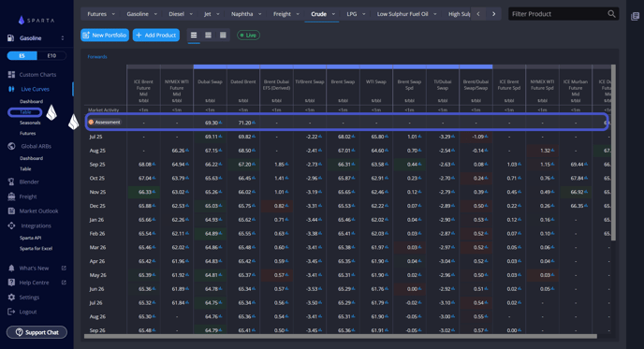Select the medium grid layout icon

(x=208, y=36)
